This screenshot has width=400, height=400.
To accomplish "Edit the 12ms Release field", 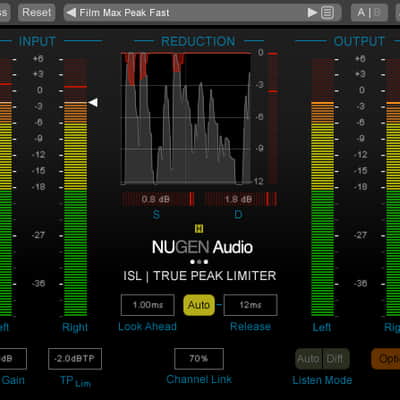I will pyautogui.click(x=251, y=305).
